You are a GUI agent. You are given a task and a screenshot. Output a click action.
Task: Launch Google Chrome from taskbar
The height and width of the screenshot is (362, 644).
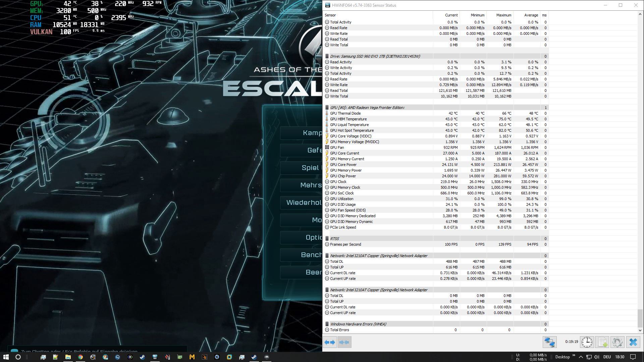(x=80, y=357)
